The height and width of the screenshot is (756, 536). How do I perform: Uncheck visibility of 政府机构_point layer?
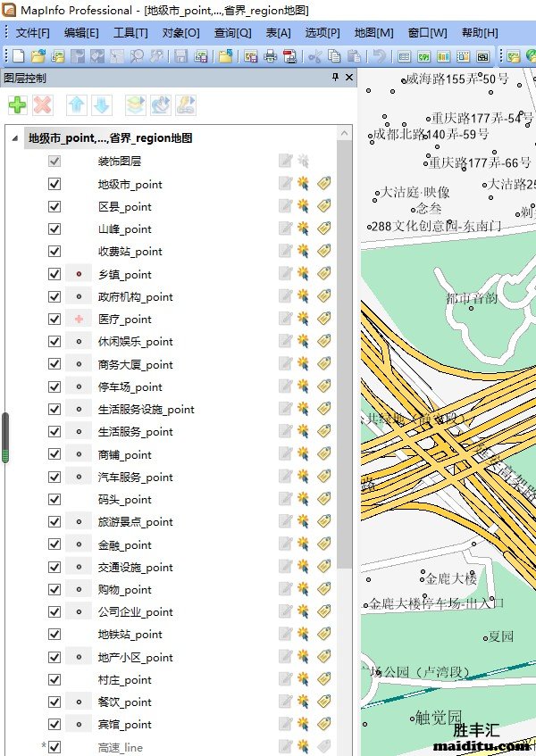coord(54,296)
